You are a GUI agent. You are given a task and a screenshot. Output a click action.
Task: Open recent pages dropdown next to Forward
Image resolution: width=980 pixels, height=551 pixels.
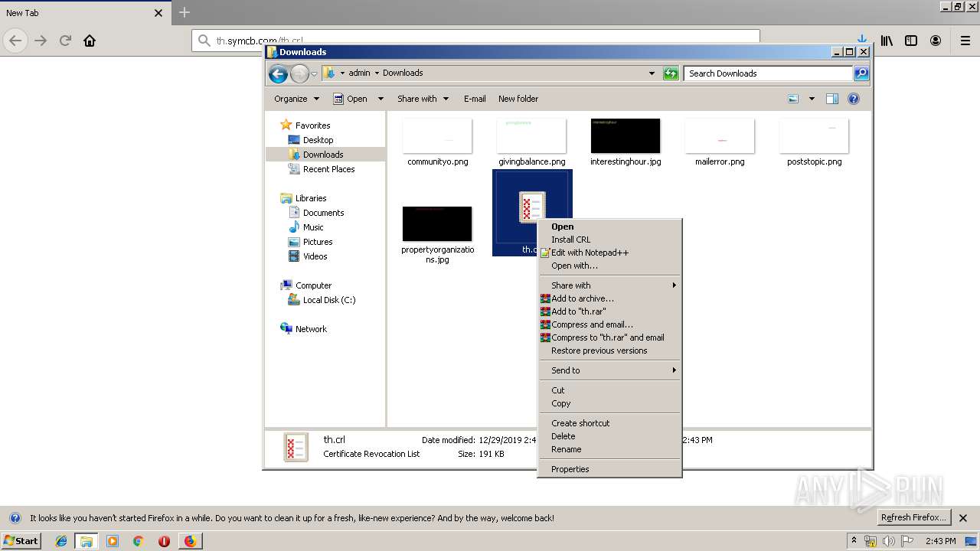(314, 73)
